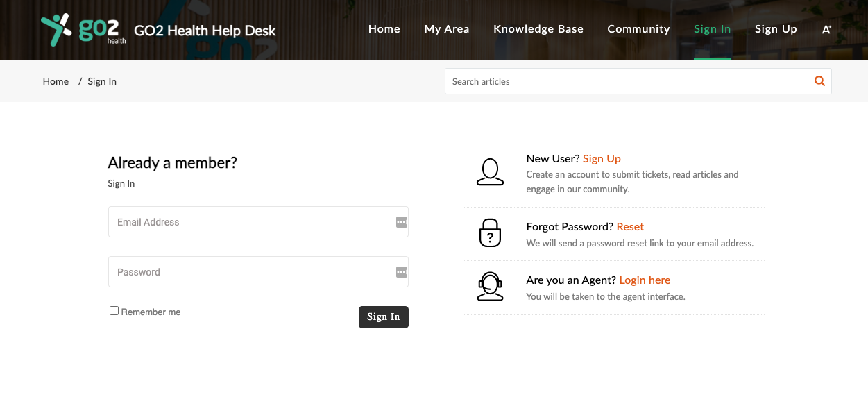Screen dimensions: 868x397
Task: Click the password manager icon in Password field
Action: 401,272
